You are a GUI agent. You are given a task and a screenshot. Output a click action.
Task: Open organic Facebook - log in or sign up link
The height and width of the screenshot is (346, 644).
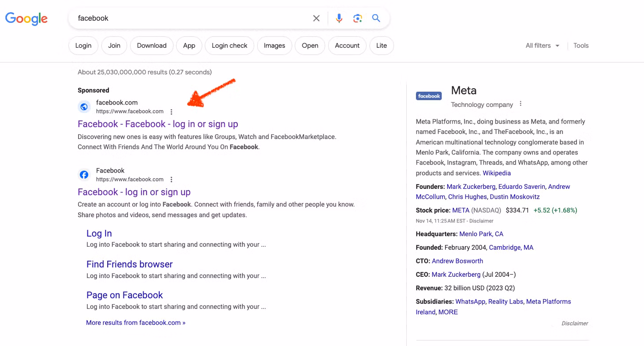click(x=134, y=192)
